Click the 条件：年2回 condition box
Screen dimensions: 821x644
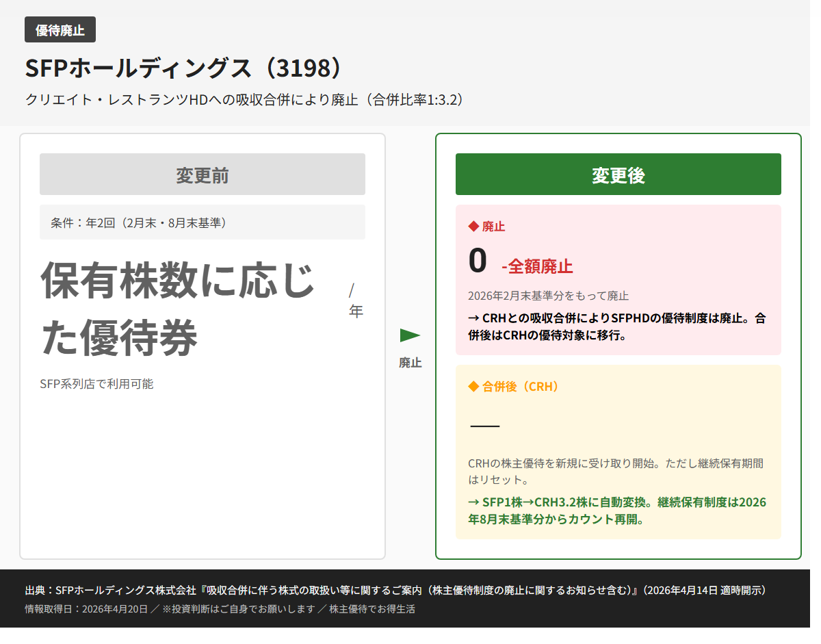203,222
